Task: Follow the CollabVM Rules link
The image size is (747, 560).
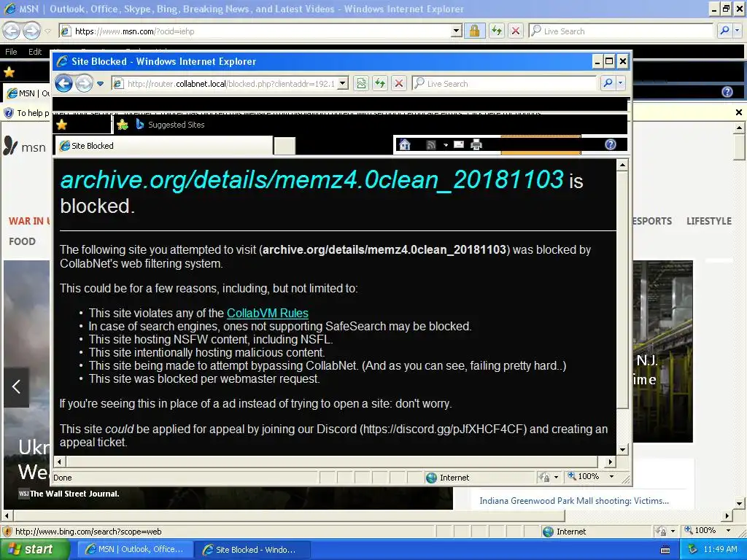Action: click(x=267, y=313)
